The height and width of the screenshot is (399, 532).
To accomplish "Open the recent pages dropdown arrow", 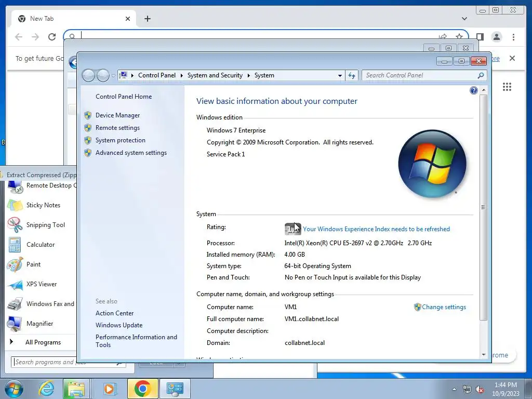I will click(113, 76).
